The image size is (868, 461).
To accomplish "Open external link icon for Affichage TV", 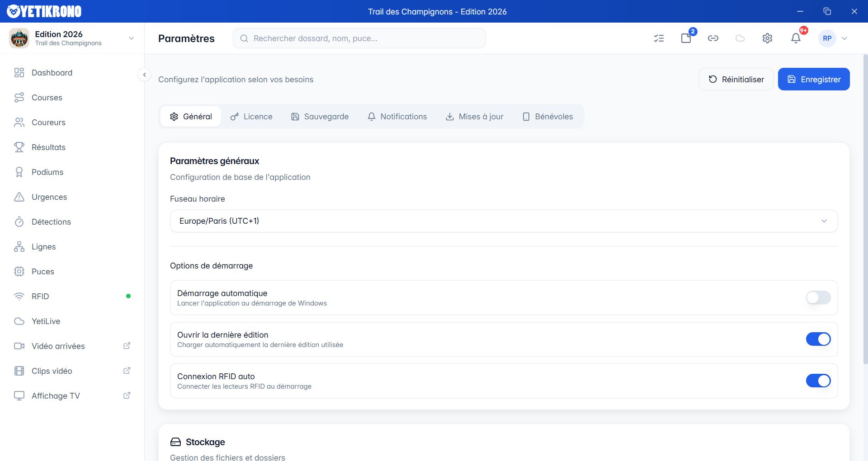I will [x=127, y=395].
